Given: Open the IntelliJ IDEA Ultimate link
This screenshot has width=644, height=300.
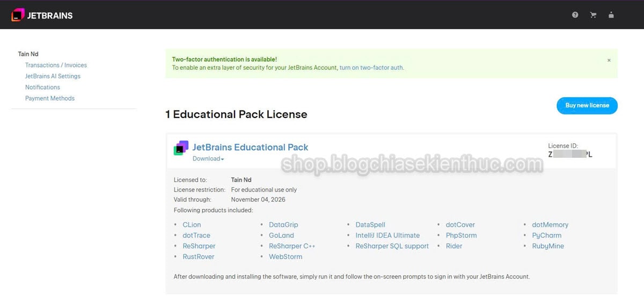Looking at the screenshot, I should click(387, 236).
